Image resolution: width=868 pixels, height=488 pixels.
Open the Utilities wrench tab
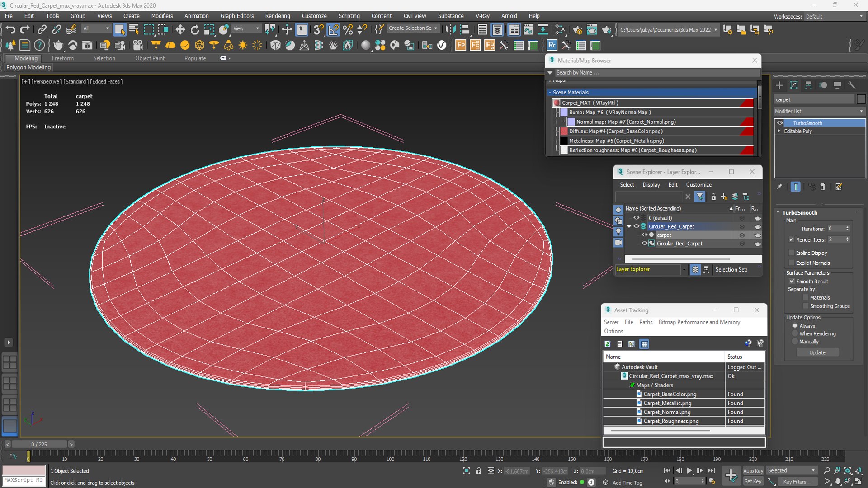[x=852, y=85]
